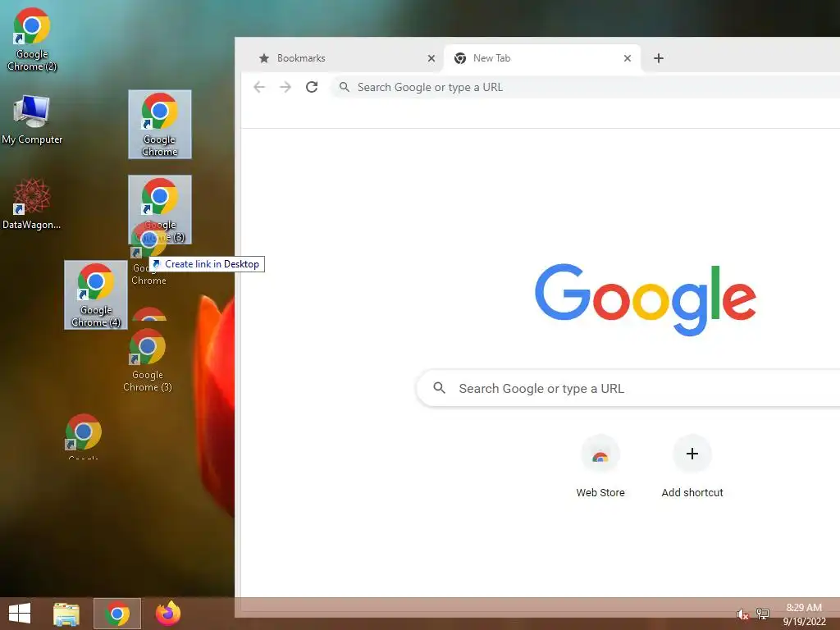Click the muted volume tray icon

(x=742, y=614)
